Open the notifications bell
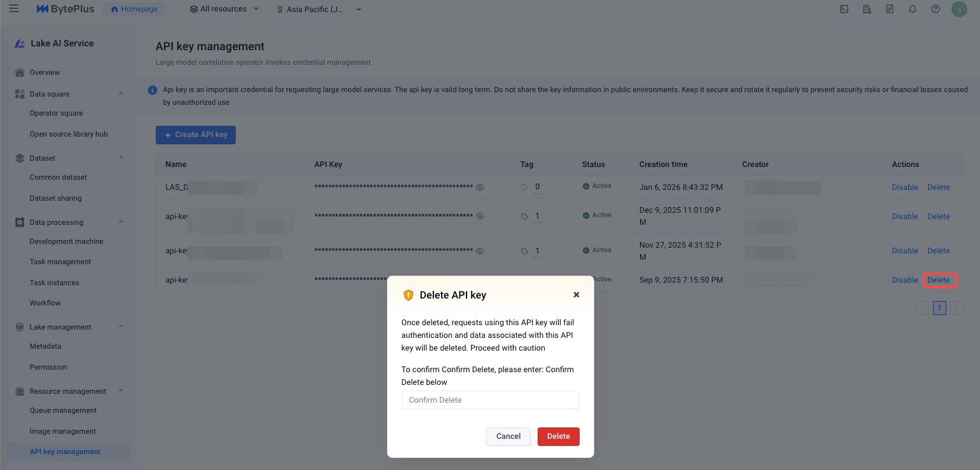This screenshot has height=470, width=980. [x=913, y=10]
